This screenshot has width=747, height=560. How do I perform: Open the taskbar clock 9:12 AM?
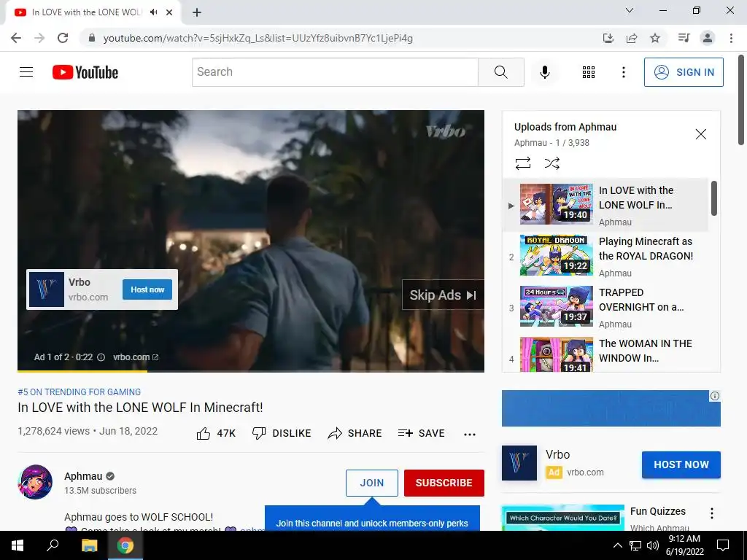tap(684, 545)
